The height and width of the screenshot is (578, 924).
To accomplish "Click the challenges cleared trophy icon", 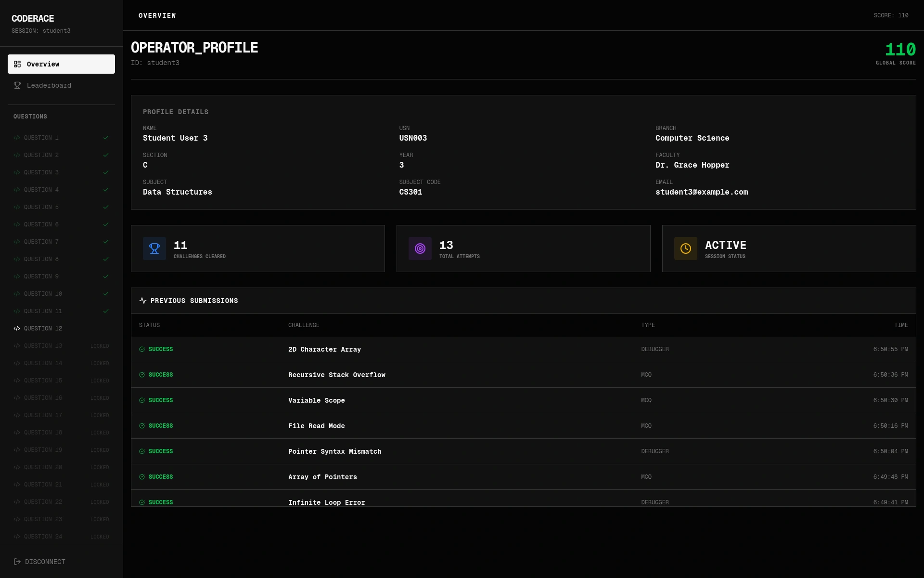I will point(154,248).
